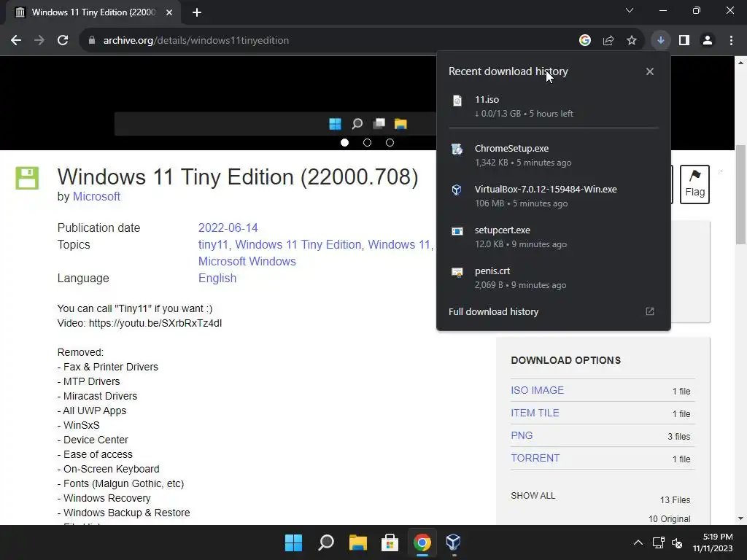The height and width of the screenshot is (560, 747).
Task: Click the muted volume tray icon
Action: coord(677,542)
